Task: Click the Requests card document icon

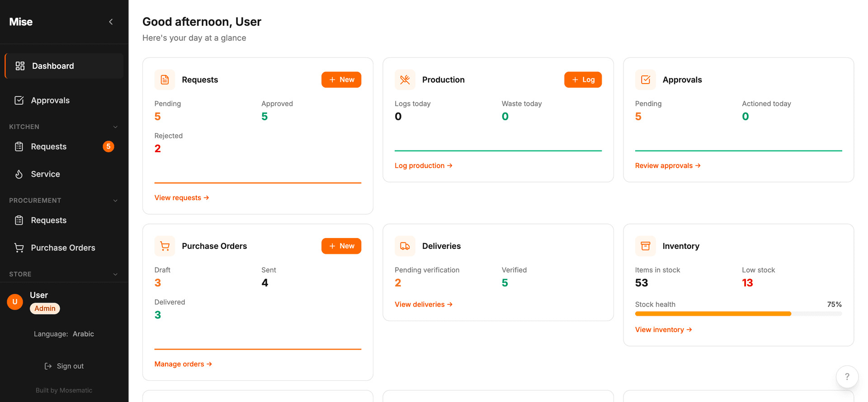Action: pos(165,79)
